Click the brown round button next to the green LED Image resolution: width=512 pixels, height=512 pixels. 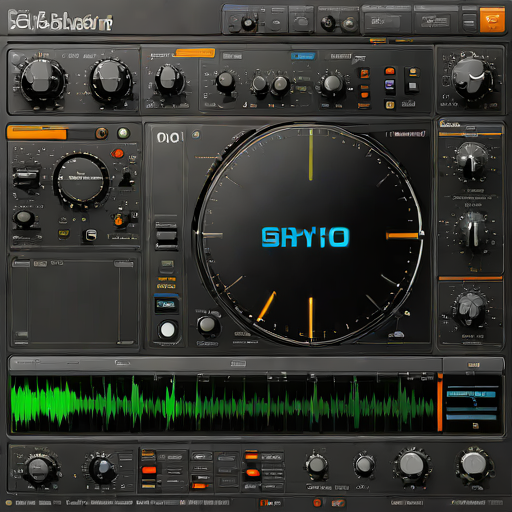click(102, 133)
